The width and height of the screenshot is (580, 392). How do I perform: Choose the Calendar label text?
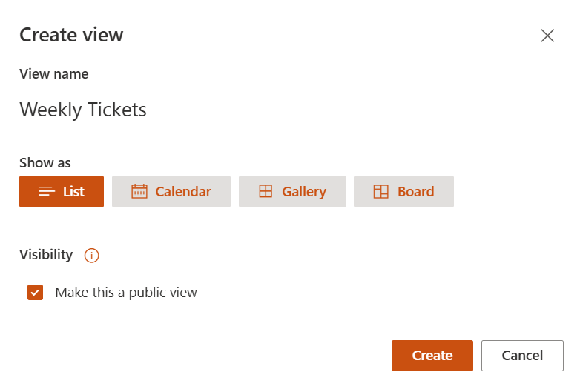(183, 191)
